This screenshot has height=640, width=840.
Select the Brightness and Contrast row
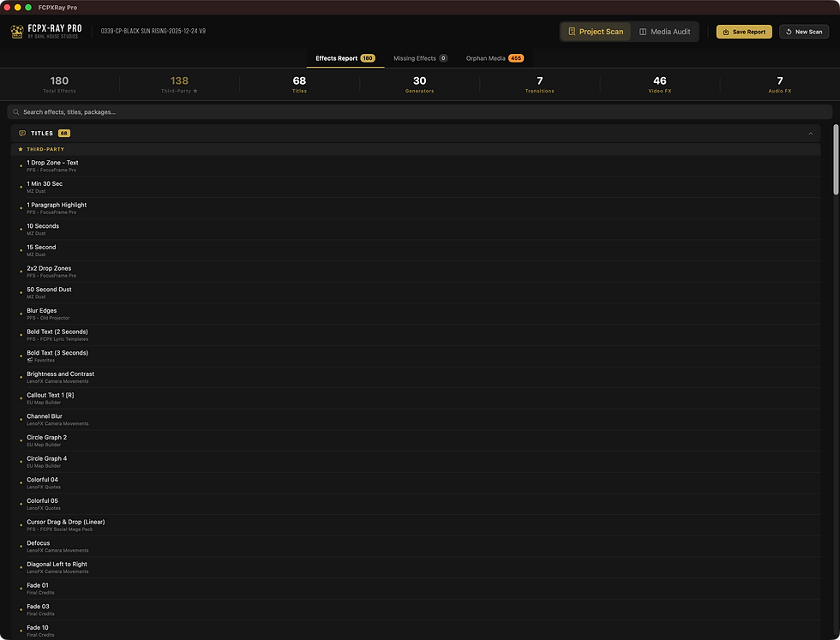[x=416, y=378]
